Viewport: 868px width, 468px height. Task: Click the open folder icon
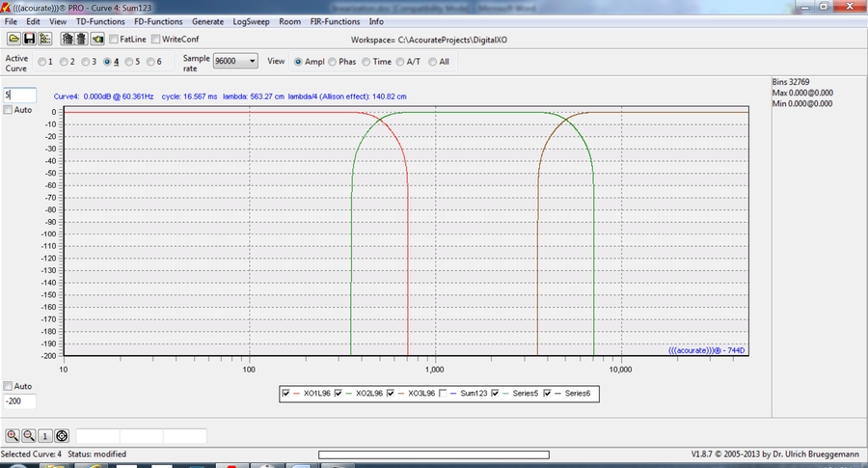[x=14, y=39]
